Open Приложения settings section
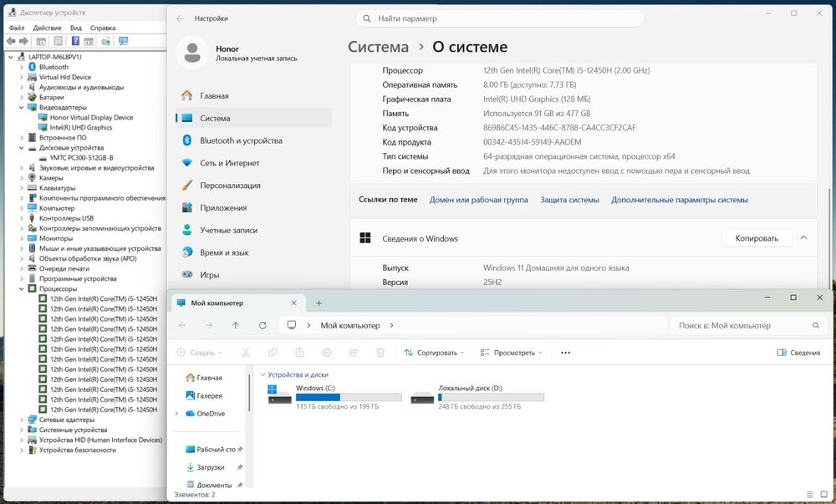Screen dimensions: 836x504 pyautogui.click(x=254, y=208)
